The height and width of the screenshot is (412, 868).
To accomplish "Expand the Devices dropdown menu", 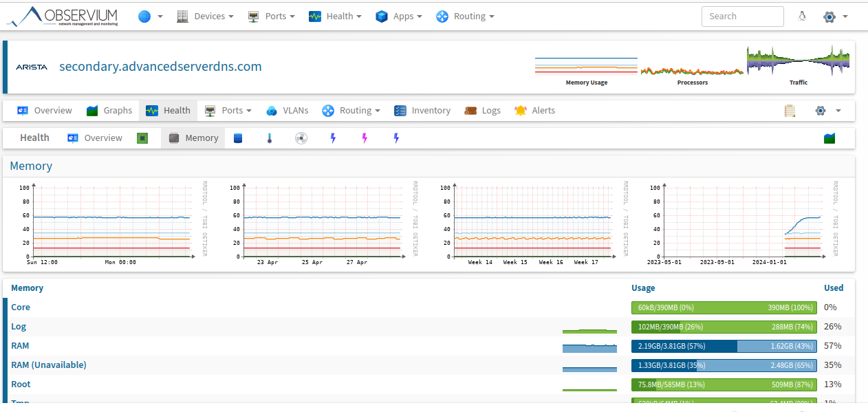I will coord(205,17).
